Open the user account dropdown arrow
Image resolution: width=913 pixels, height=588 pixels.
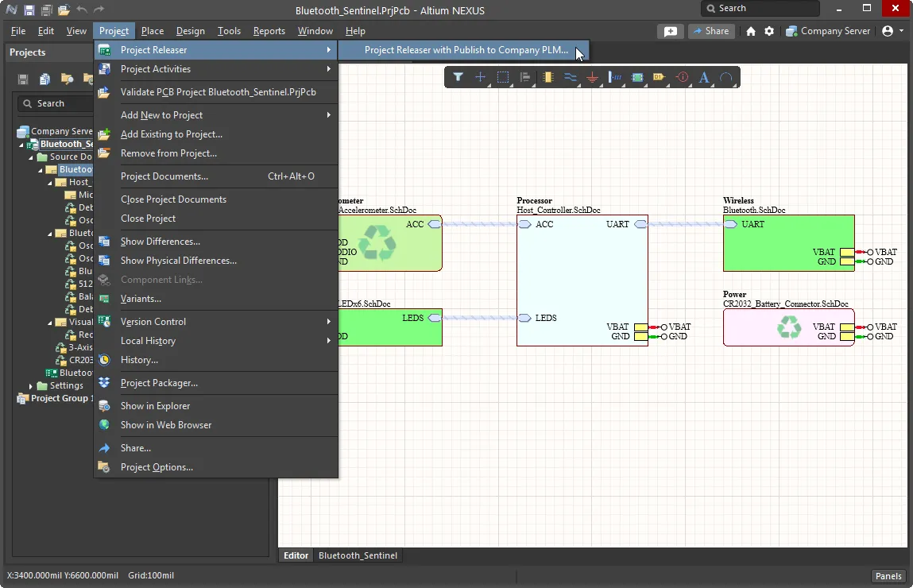pyautogui.click(x=901, y=31)
